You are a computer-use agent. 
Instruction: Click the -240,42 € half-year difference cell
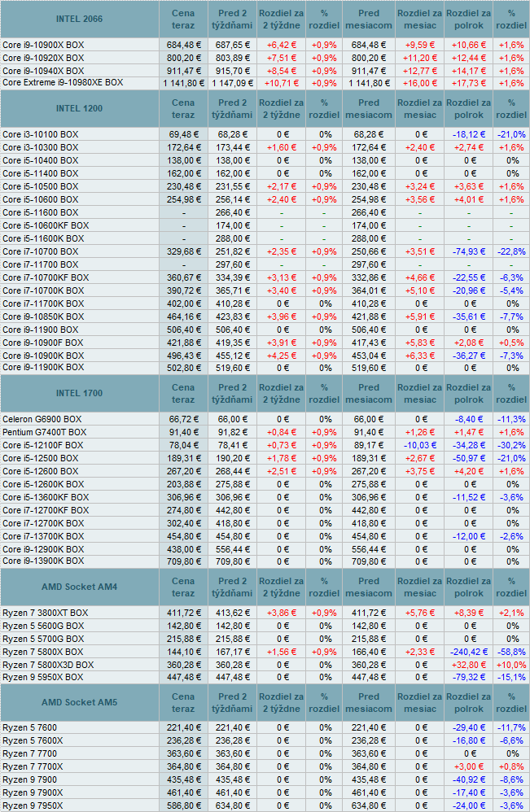pos(468,652)
